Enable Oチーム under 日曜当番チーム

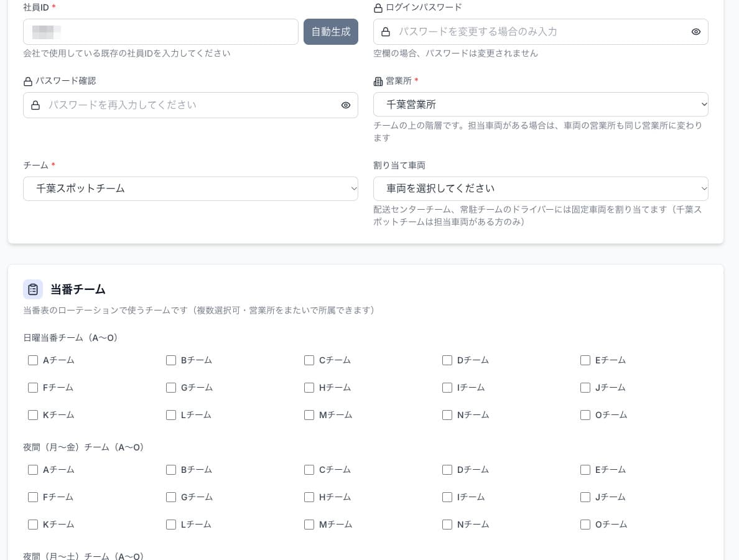click(585, 415)
